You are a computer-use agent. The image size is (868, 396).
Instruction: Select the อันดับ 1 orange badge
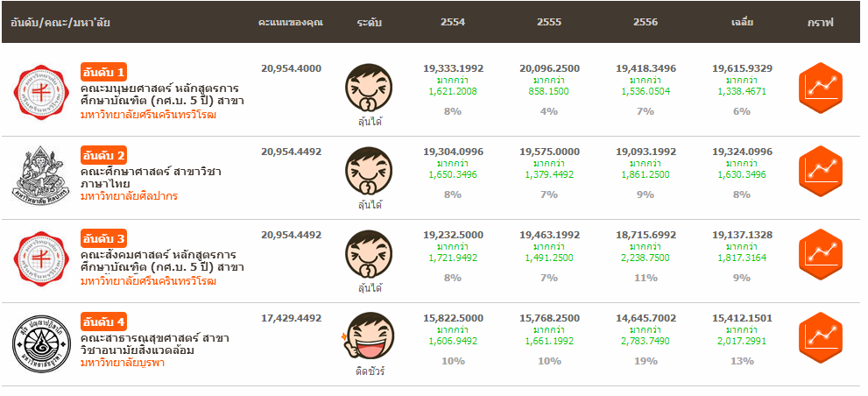click(105, 71)
